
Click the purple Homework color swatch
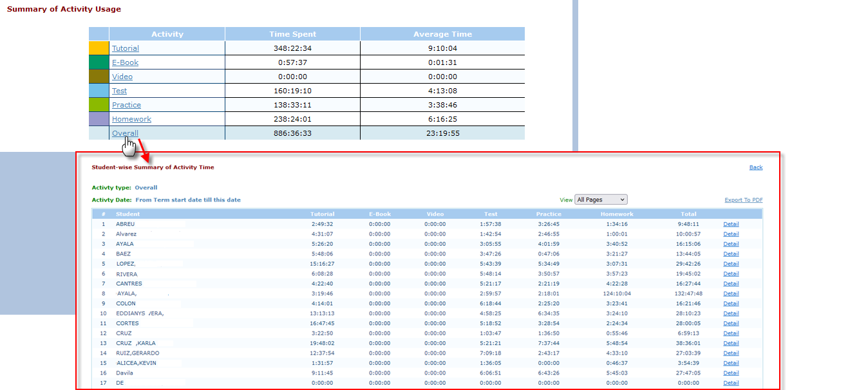(x=99, y=119)
